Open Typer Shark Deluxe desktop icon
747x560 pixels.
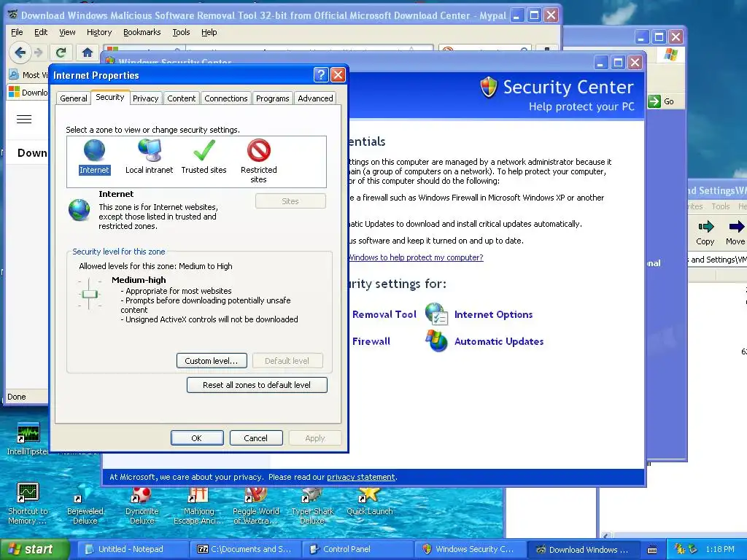[312, 494]
